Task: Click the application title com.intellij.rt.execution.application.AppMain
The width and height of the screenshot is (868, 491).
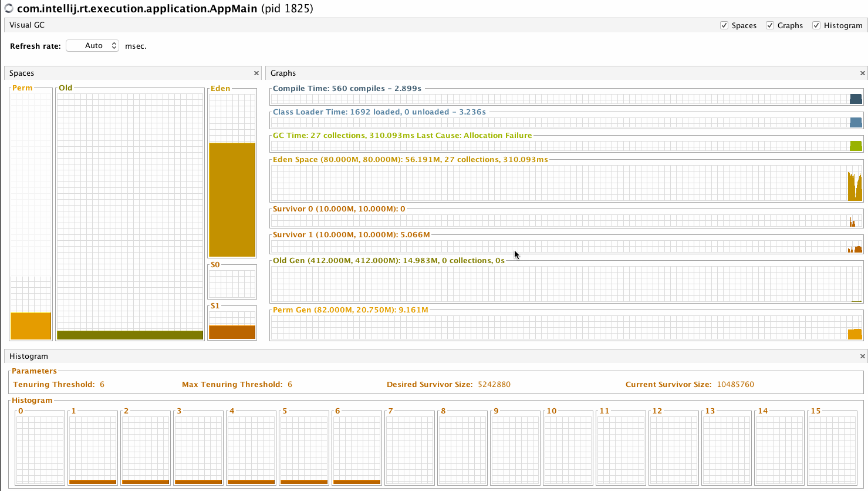Action: (137, 9)
